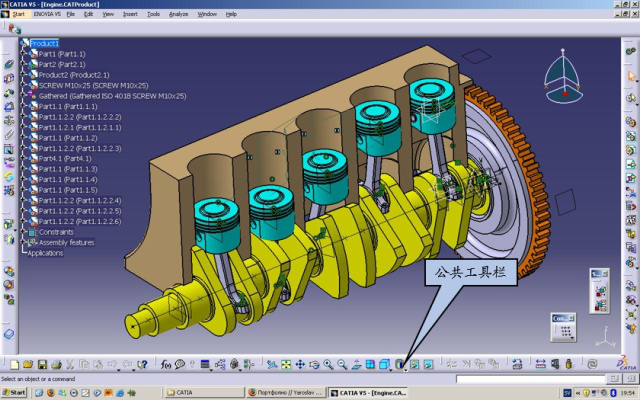Image resolution: width=640 pixels, height=400 pixels.
Task: Click the New document icon
Action: [13, 364]
